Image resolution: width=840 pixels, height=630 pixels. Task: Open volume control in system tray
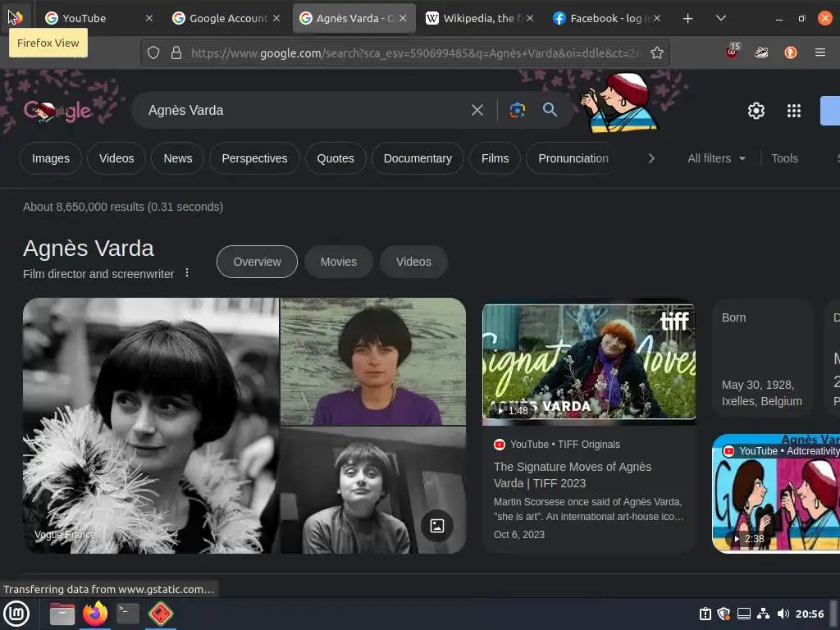[783, 614]
